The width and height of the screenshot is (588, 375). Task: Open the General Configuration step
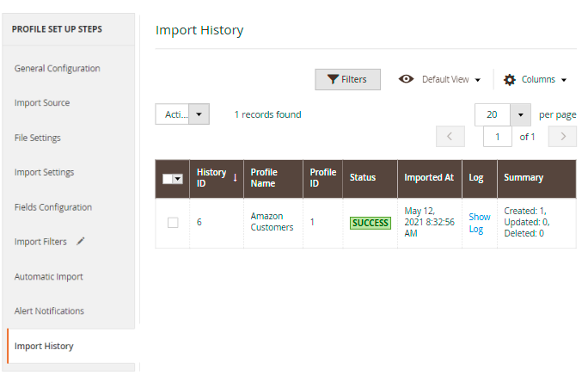tap(58, 68)
